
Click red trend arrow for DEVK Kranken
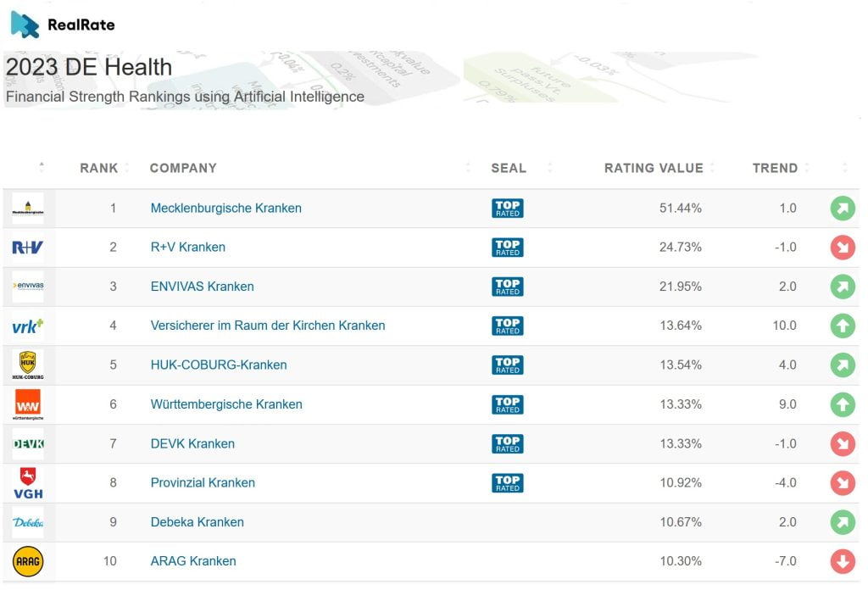(843, 444)
